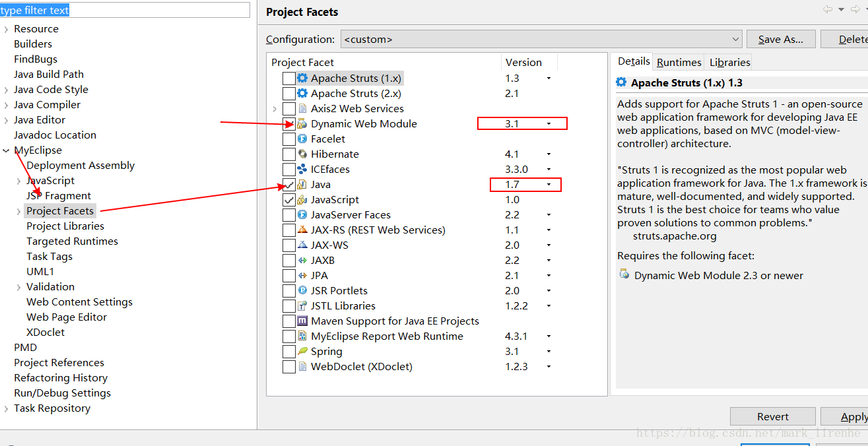Open Apache Struts (1.x) version dropdown
The width and height of the screenshot is (868, 446).
tap(549, 78)
